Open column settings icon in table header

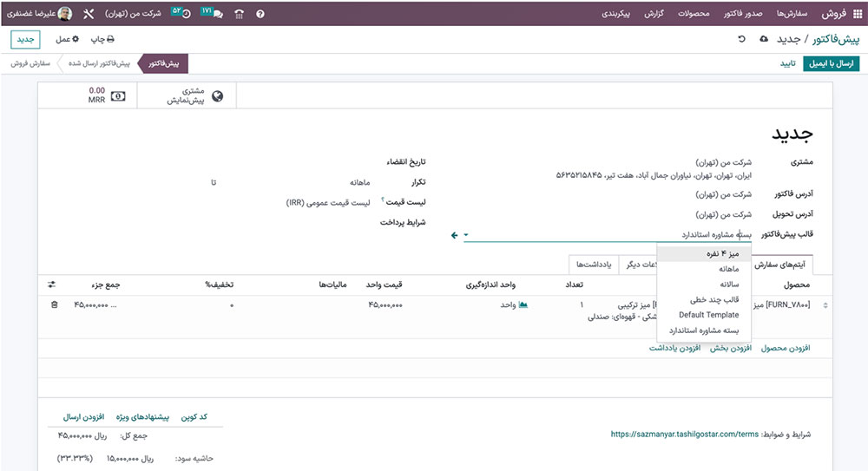click(x=51, y=285)
